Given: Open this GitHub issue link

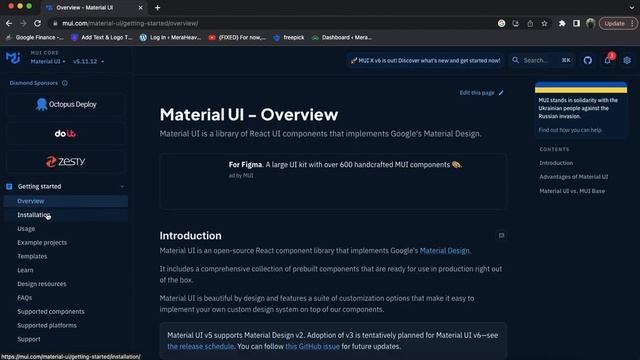Looking at the screenshot, I should 312,346.
